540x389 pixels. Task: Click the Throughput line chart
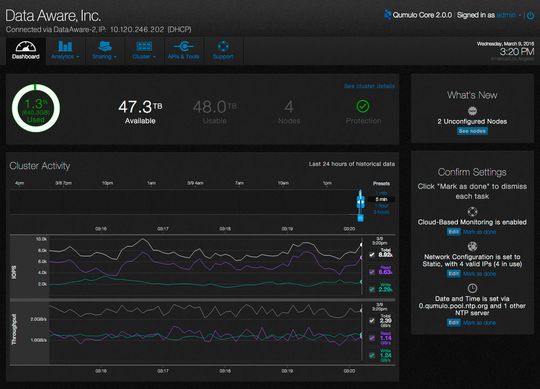pos(205,333)
